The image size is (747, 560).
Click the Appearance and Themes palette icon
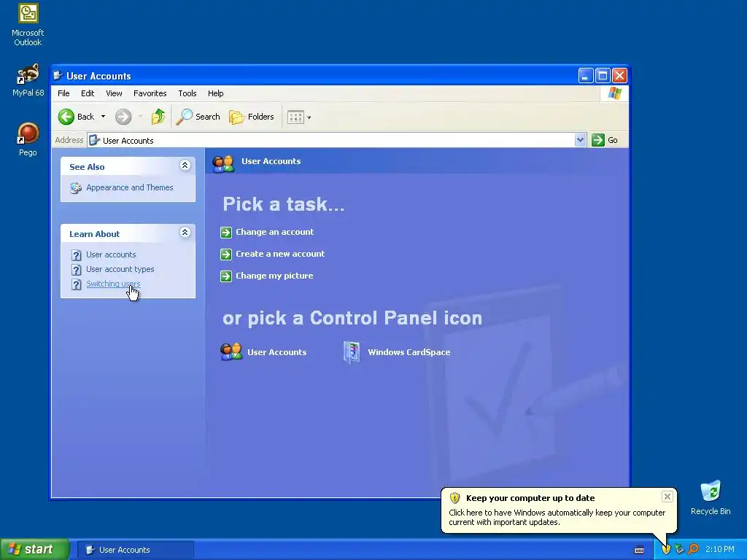[x=76, y=188]
